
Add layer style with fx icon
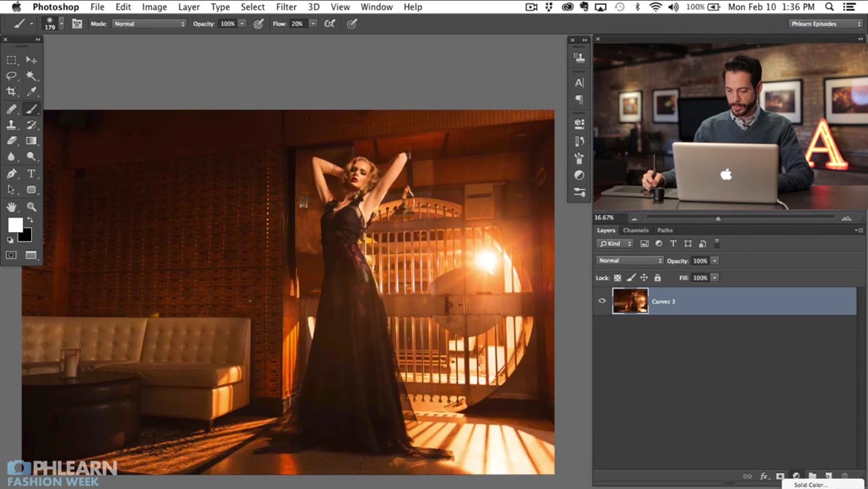pyautogui.click(x=764, y=476)
